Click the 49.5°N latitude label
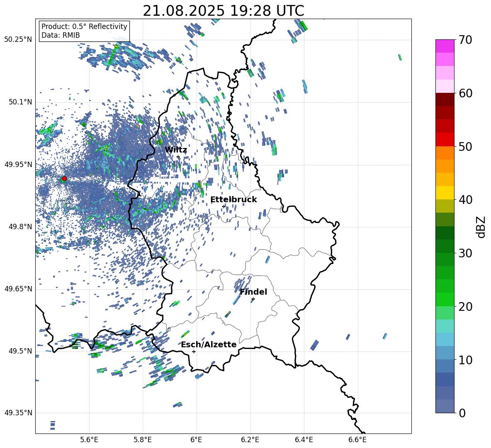 20,351
